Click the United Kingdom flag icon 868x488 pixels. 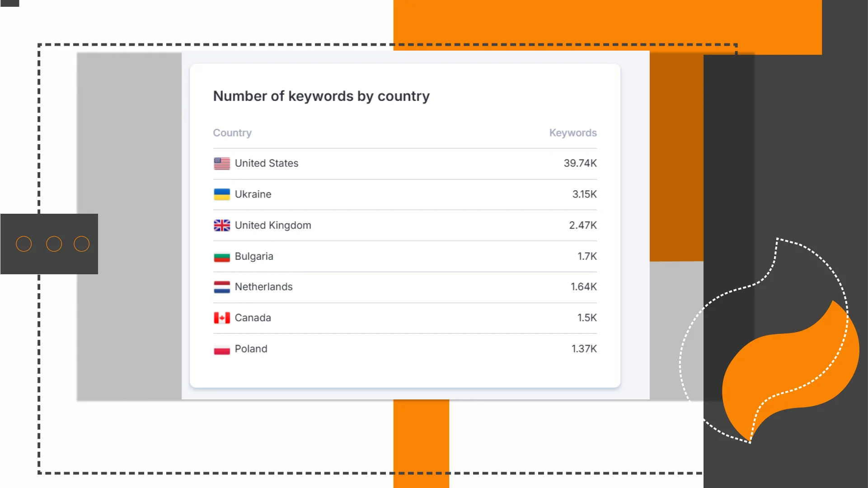tap(221, 225)
